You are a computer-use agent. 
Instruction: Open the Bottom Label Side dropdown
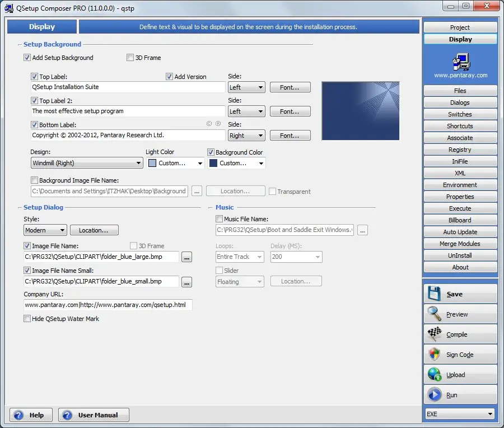(x=246, y=136)
